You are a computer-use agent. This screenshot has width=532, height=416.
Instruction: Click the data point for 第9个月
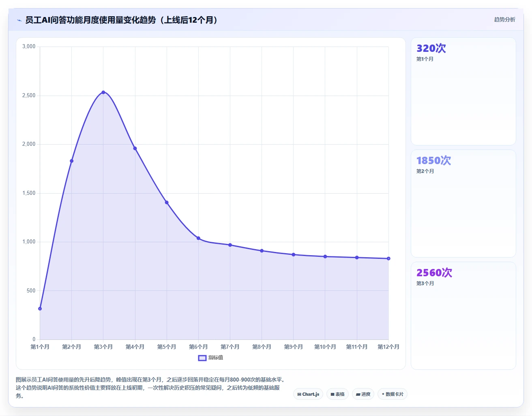[x=294, y=255]
